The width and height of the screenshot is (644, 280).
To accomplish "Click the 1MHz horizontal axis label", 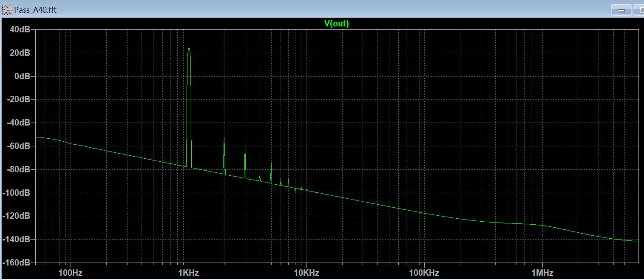I will [x=542, y=272].
